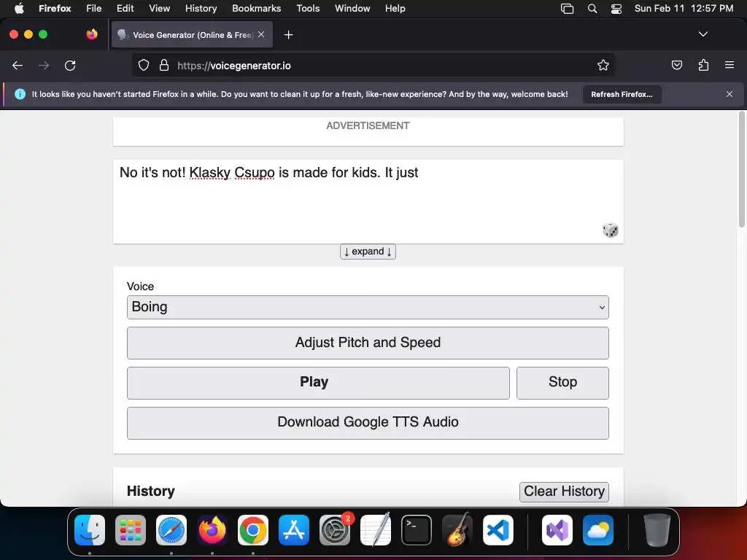Open GarageBand from the dock
Image resolution: width=747 pixels, height=560 pixels.
(x=457, y=530)
